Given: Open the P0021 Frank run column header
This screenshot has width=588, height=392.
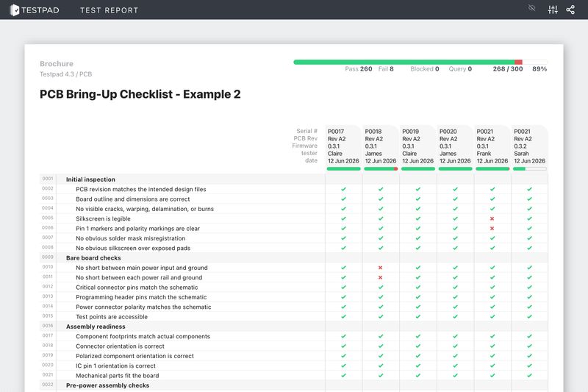Looking at the screenshot, I should (x=492, y=146).
